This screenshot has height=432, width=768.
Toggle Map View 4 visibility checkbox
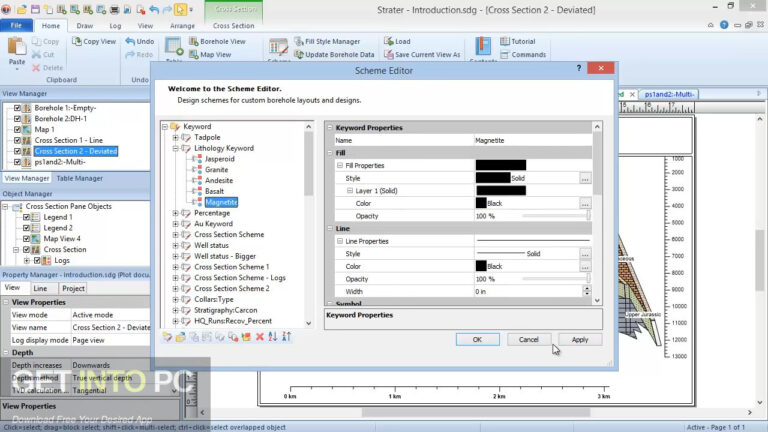tap(26, 239)
